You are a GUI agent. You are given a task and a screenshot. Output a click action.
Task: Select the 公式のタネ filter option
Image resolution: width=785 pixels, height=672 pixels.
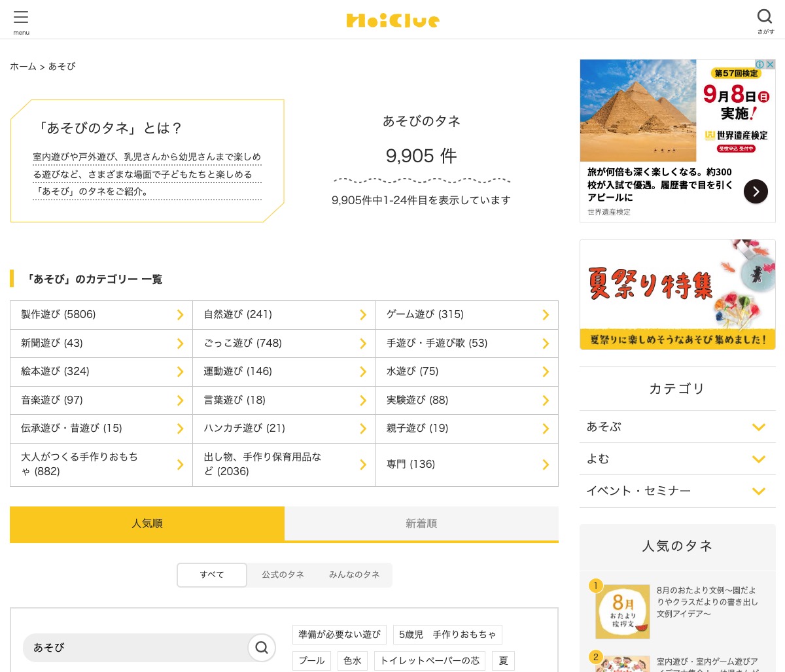pos(283,575)
